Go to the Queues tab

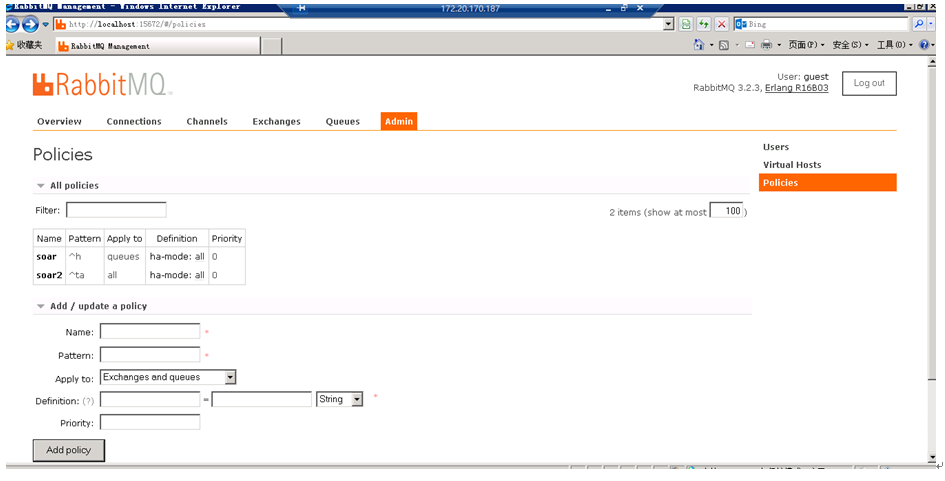[342, 121]
